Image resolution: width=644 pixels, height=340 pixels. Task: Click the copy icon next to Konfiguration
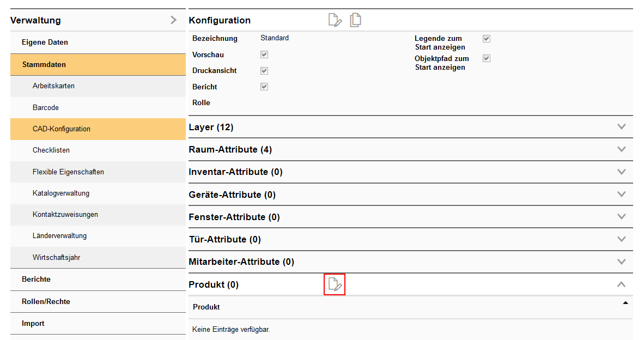[x=356, y=21]
